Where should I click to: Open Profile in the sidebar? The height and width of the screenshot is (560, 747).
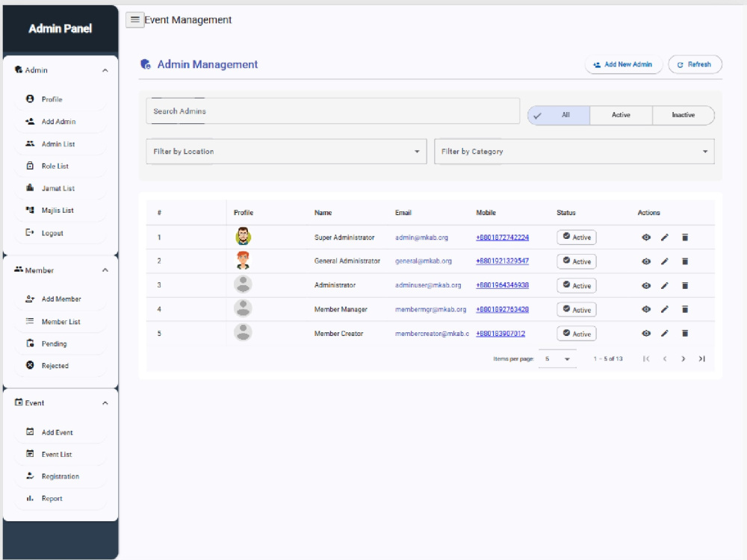(x=61, y=99)
